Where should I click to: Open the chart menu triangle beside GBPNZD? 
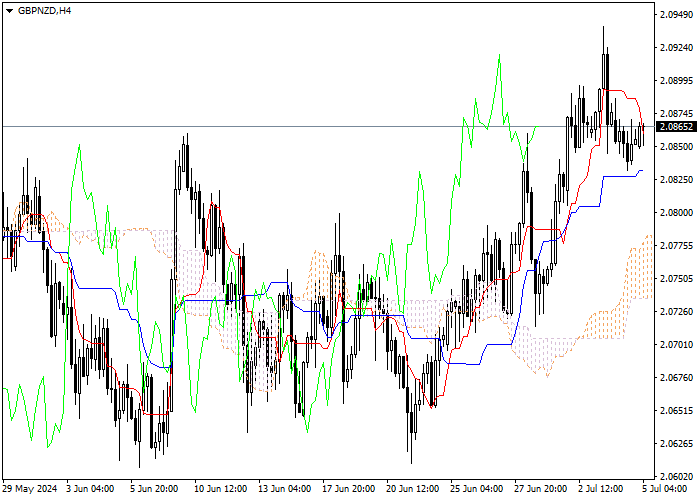click(x=9, y=11)
